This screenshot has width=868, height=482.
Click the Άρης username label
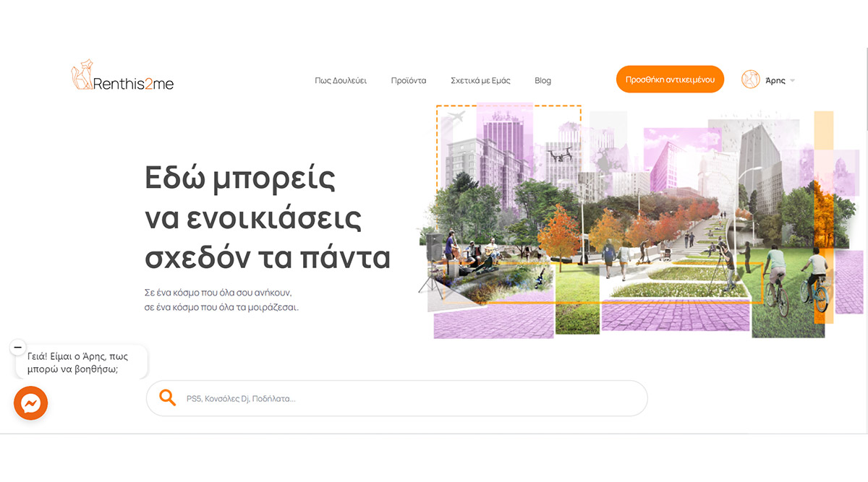tap(775, 80)
